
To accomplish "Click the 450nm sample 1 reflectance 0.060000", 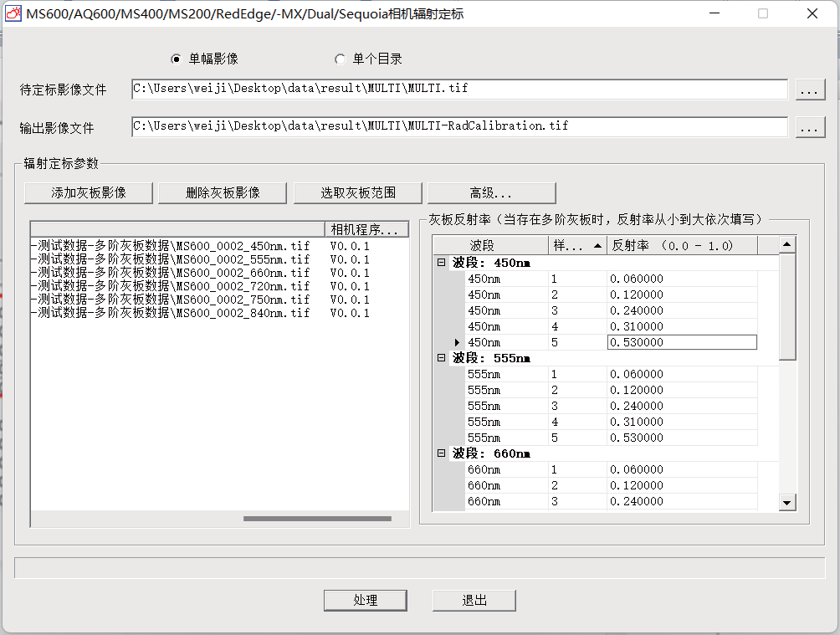I will tap(682, 279).
